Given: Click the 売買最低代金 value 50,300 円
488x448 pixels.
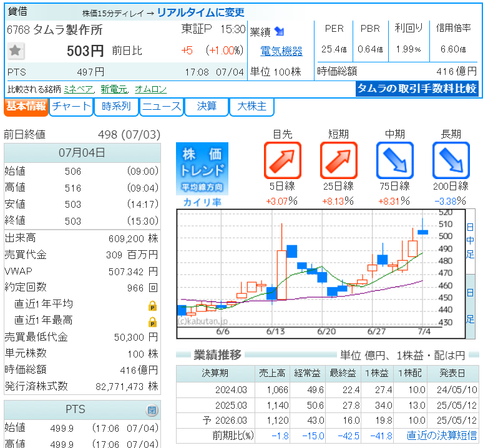Looking at the screenshot, I should [136, 337].
